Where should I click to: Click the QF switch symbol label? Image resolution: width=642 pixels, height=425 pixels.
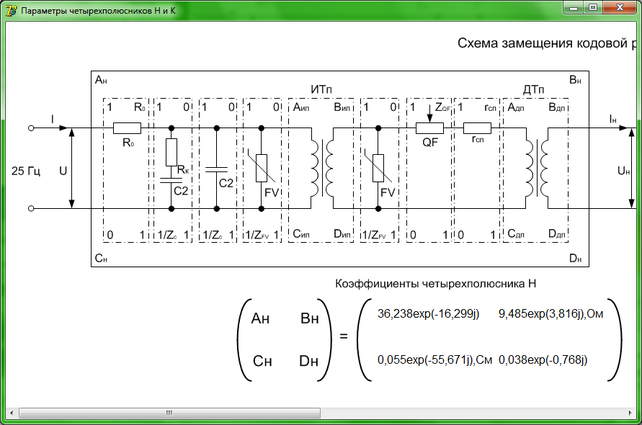point(430,142)
